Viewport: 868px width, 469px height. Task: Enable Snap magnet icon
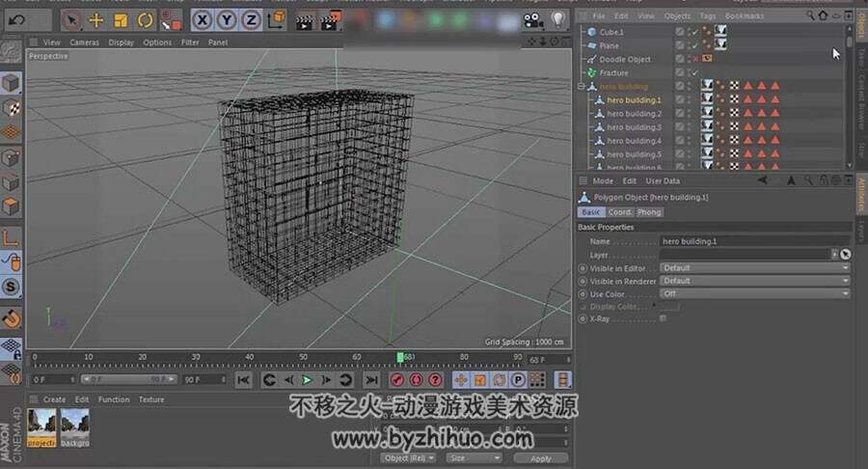tap(11, 317)
